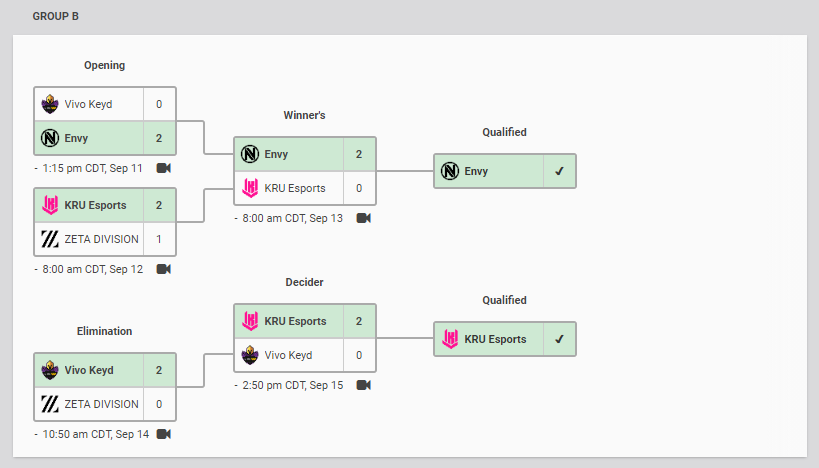
Task: Click Vivo Keyd row in Decider match
Action: (x=305, y=355)
